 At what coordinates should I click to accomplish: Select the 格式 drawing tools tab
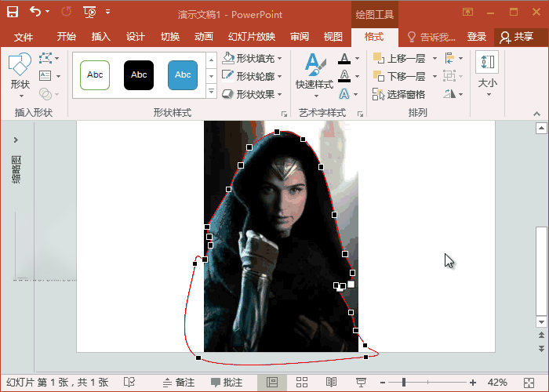(374, 37)
